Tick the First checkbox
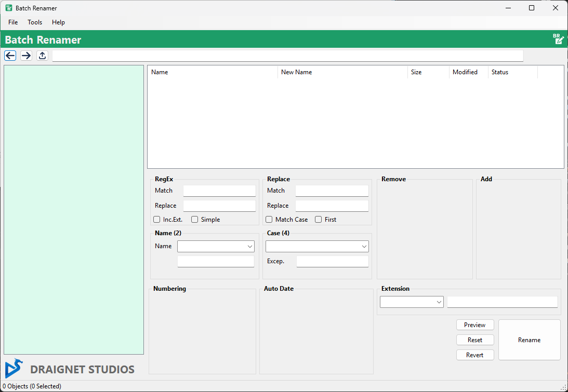Image resolution: width=568 pixels, height=392 pixels. coord(319,219)
